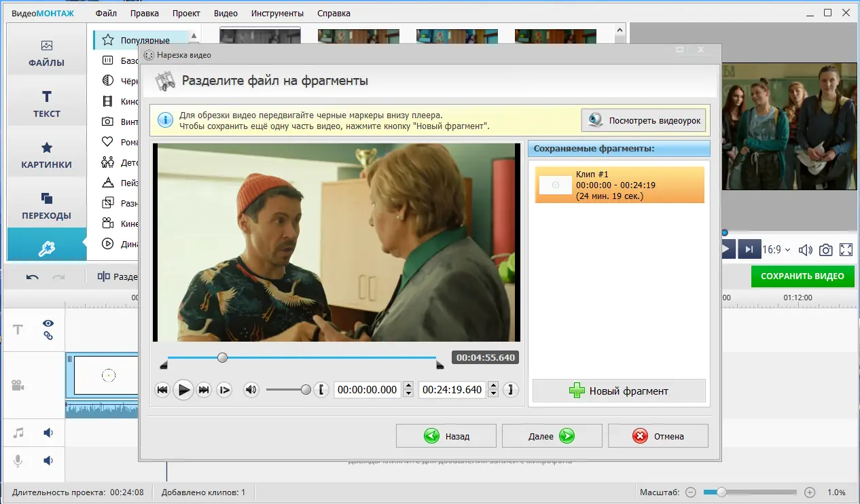Toggle text track eye visibility
This screenshot has width=860, height=504.
[48, 323]
